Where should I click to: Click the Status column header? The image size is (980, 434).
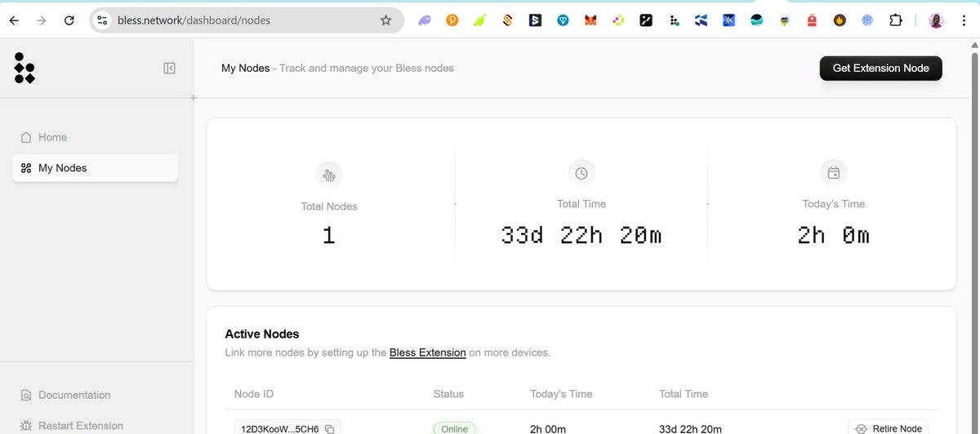click(448, 394)
